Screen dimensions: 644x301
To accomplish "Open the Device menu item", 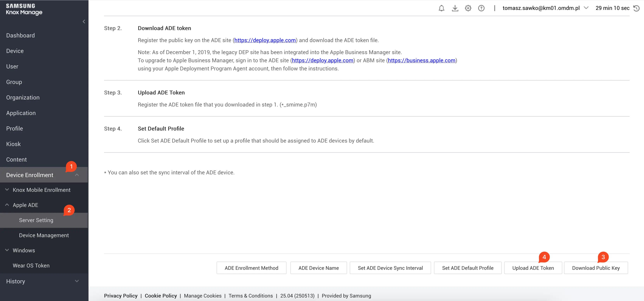I will [x=15, y=51].
